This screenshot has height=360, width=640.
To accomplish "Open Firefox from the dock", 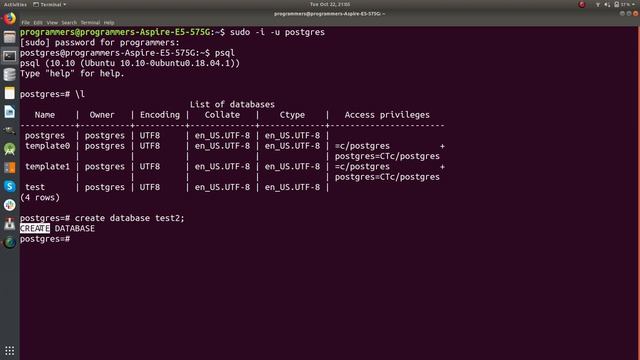I will pyautogui.click(x=9, y=19).
